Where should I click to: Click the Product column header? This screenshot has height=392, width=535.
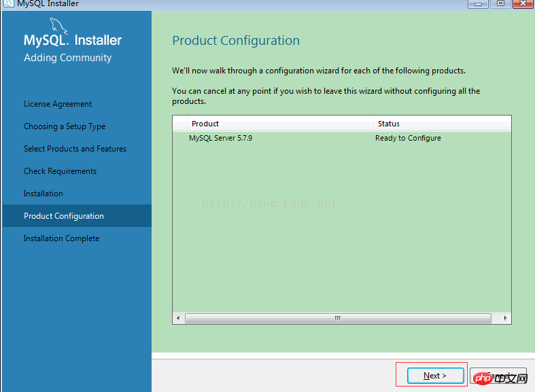point(280,124)
